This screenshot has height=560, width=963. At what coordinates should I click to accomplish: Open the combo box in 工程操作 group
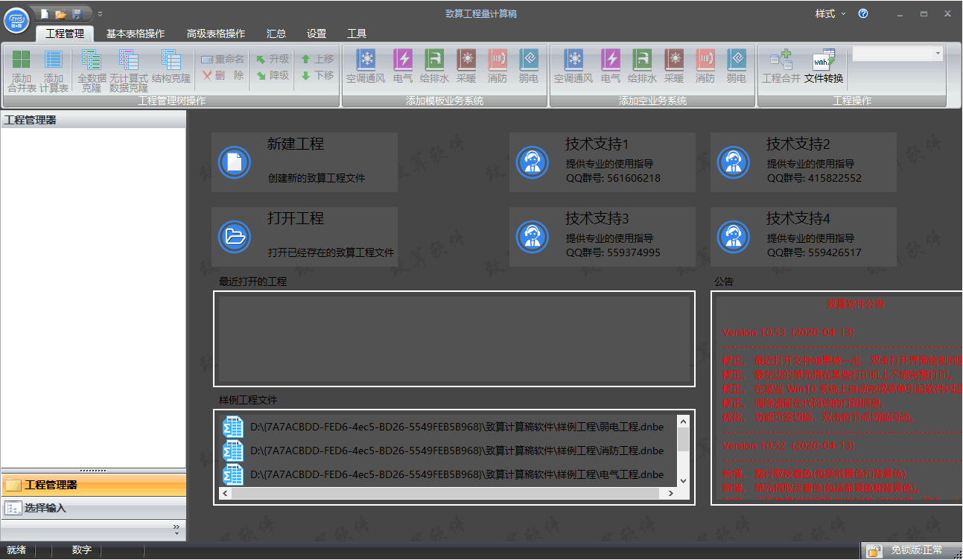(x=897, y=54)
